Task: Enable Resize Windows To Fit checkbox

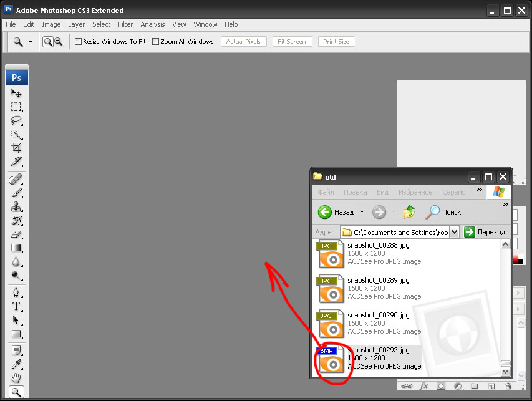Action: tap(79, 42)
